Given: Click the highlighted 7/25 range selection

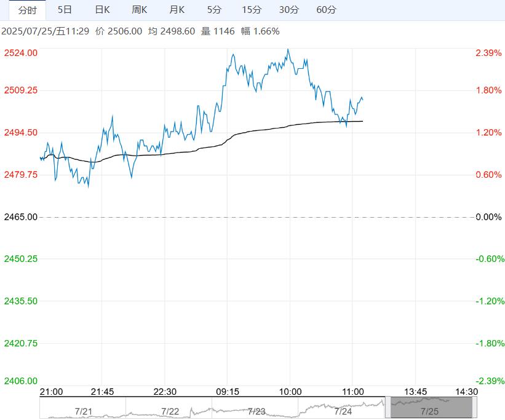Looking at the screenshot, I should pos(429,408).
